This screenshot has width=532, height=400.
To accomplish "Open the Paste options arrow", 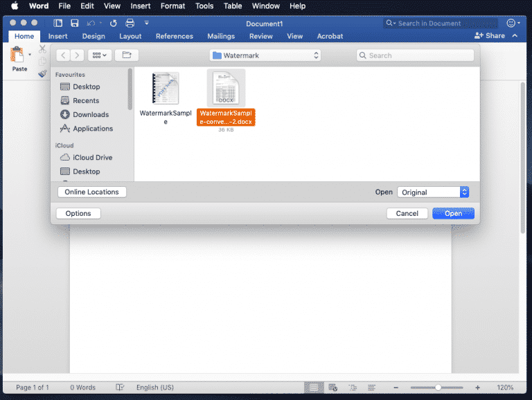I will [30, 55].
